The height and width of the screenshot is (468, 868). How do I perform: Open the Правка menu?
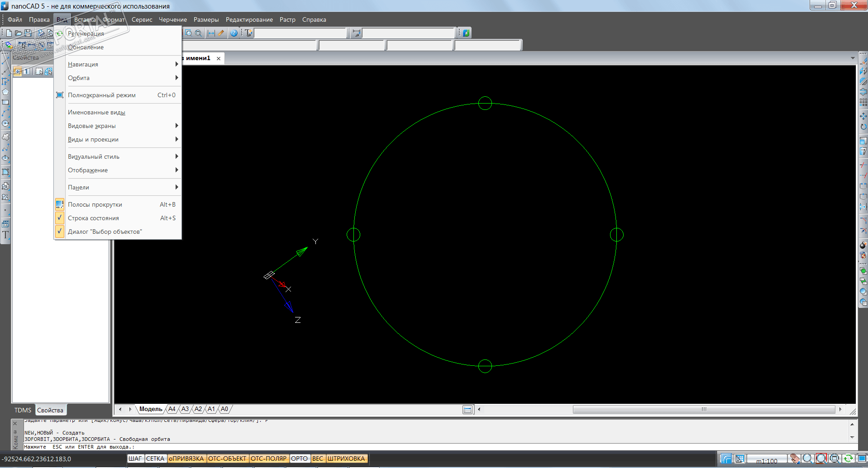pos(39,19)
